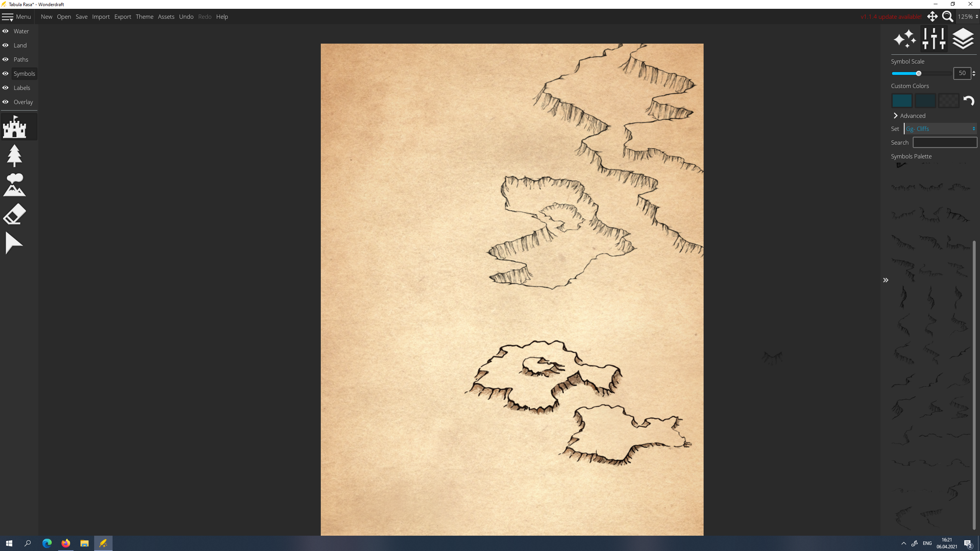This screenshot has width=980, height=551.
Task: Click the first teal custom color swatch
Action: pos(902,101)
